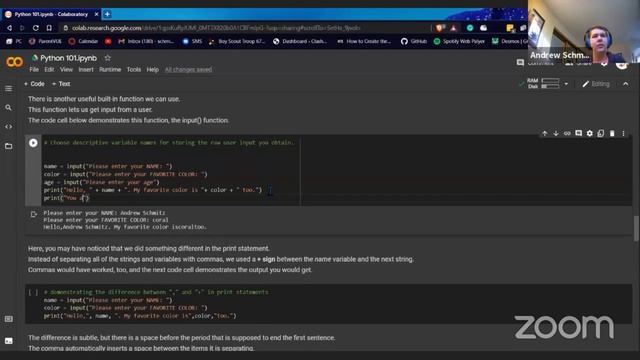Click the All changes saved link
The width and height of the screenshot is (640, 360).
[188, 70]
